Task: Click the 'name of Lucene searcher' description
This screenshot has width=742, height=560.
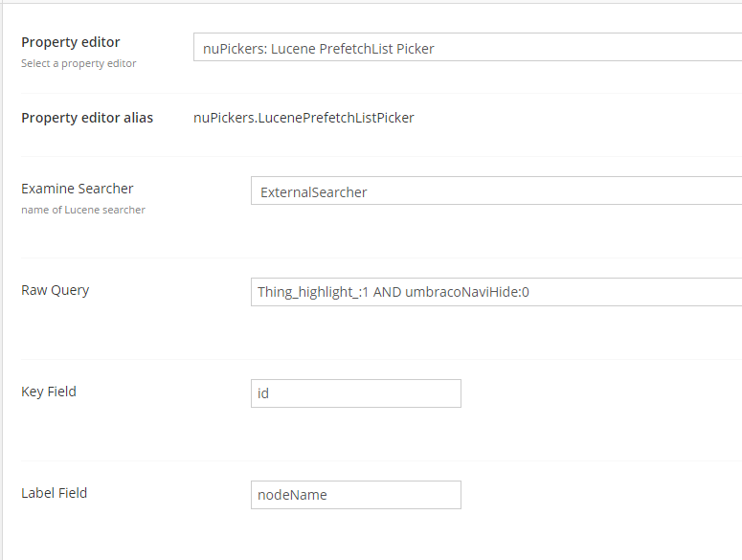Action: pyautogui.click(x=82, y=210)
